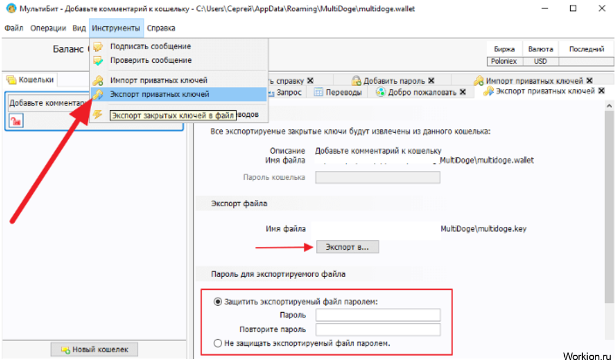This screenshot has width=615, height=364.
Task: Close the Export private keys tab
Action: click(602, 91)
